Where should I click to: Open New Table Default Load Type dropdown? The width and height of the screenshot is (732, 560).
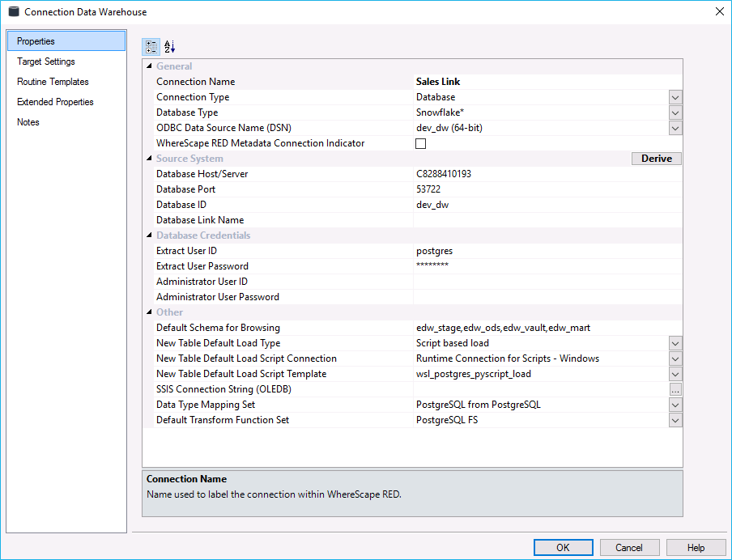(x=675, y=343)
